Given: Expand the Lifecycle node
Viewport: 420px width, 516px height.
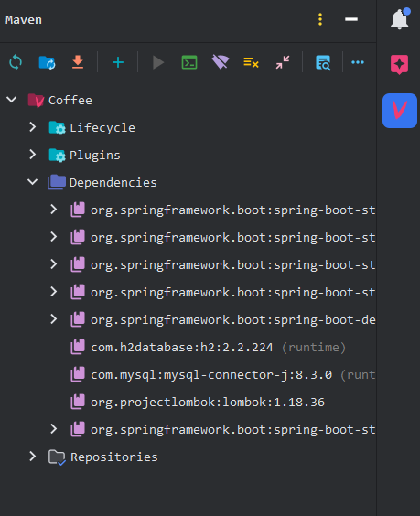Looking at the screenshot, I should tap(32, 127).
